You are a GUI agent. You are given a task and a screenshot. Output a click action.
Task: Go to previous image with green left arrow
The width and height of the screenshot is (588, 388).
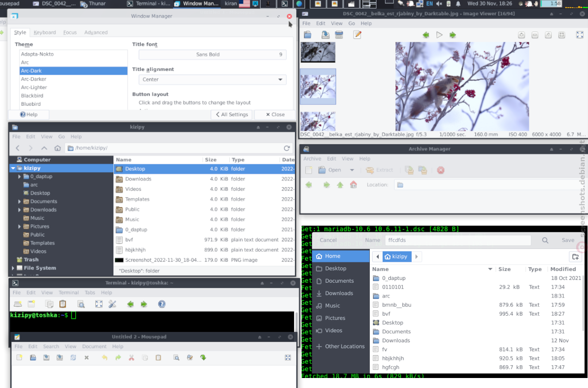[x=426, y=35]
